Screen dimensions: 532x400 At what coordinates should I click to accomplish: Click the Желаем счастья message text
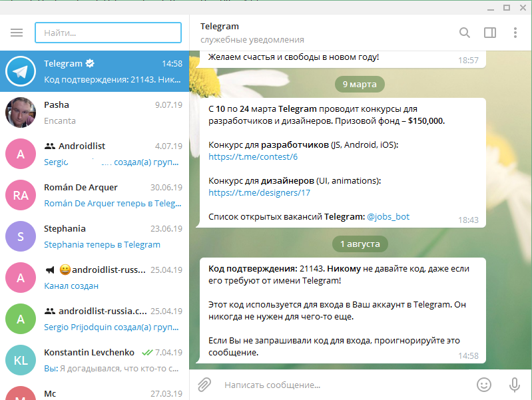294,57
